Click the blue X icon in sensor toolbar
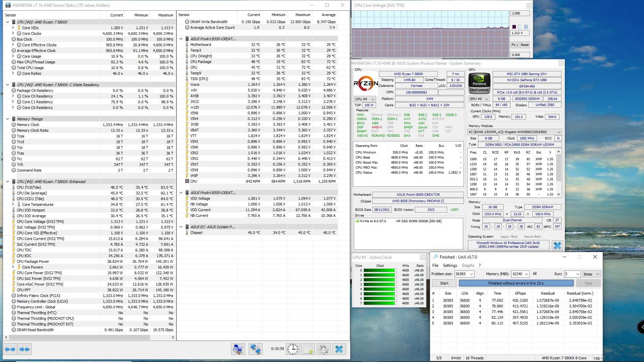The height and width of the screenshot is (362, 644). point(339,349)
